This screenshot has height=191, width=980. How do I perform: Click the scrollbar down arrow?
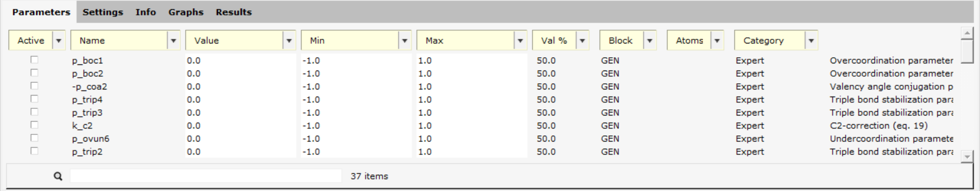tap(967, 157)
